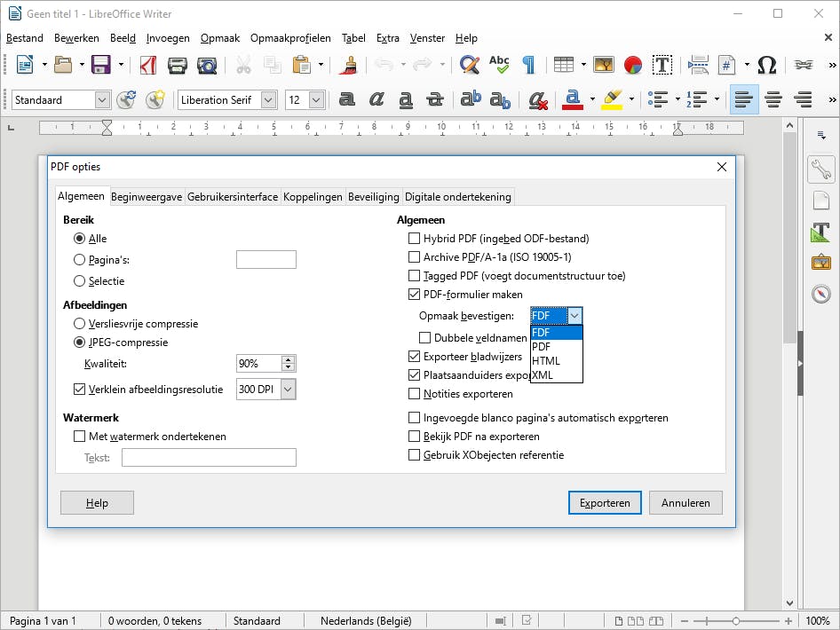
Task: Open font size 12 dropdown
Action: pos(317,99)
